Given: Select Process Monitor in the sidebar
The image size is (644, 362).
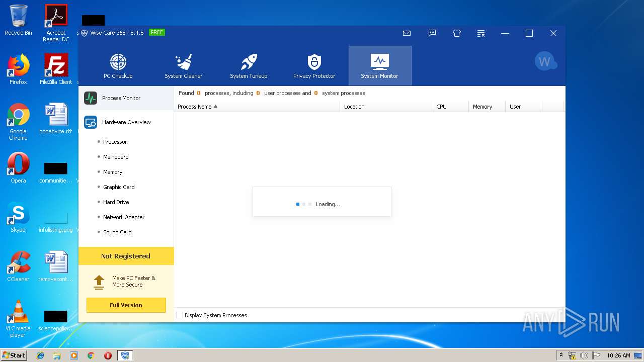Looking at the screenshot, I should tap(126, 98).
